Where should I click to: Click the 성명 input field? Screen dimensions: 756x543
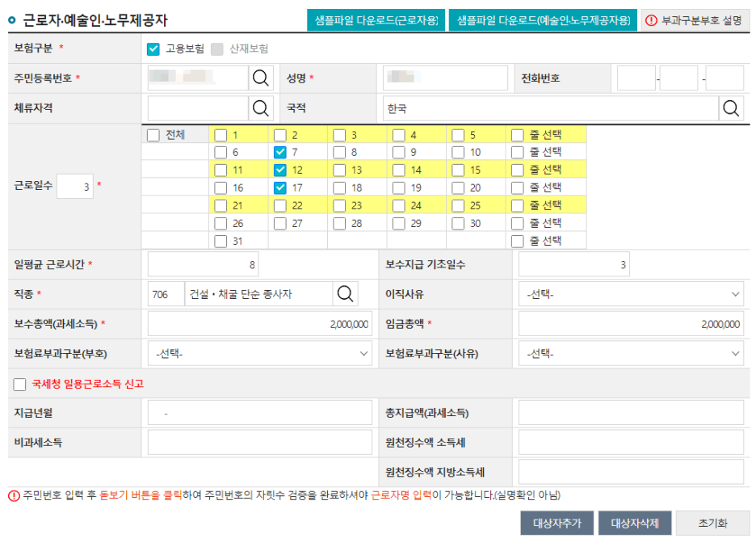tap(446, 78)
